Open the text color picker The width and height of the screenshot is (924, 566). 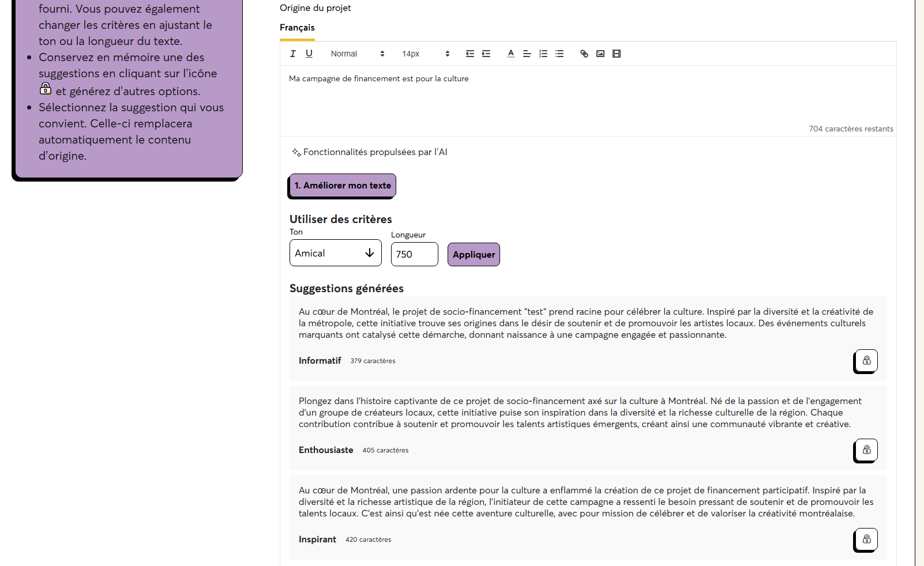click(510, 54)
